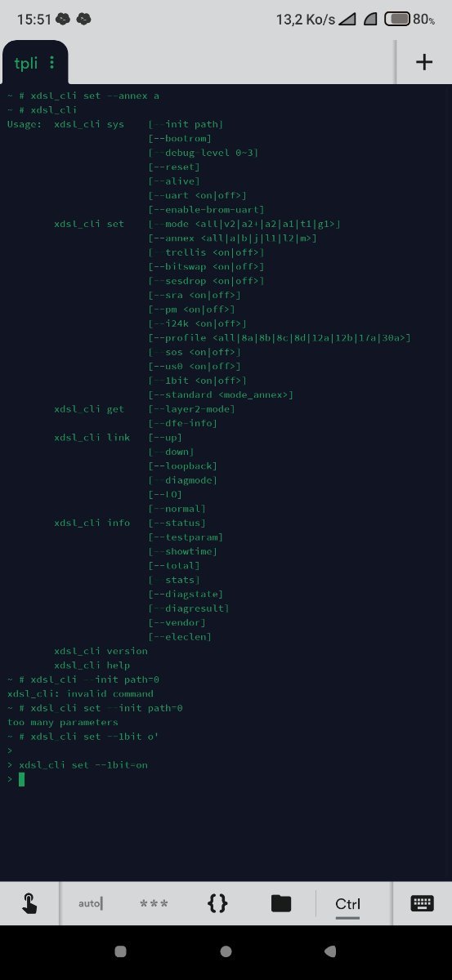Screen dimensions: 452x980
Task: Tap the battery indicator in status bar
Action: (x=398, y=18)
